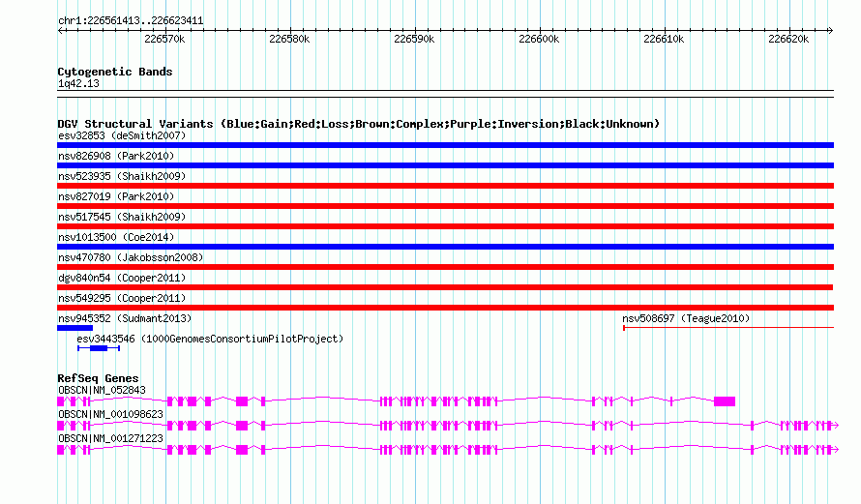Click the ruler's right end arrow
Image resolution: width=861 pixels, height=504 pixels.
point(831,30)
